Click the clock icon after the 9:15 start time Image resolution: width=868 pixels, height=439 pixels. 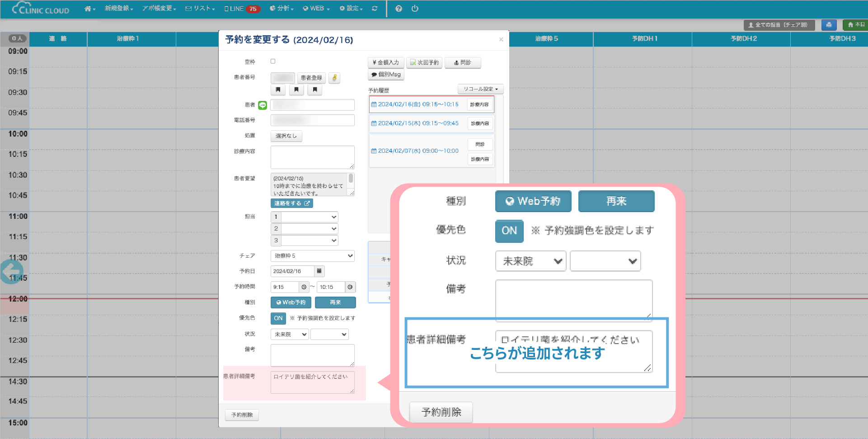pyautogui.click(x=304, y=287)
